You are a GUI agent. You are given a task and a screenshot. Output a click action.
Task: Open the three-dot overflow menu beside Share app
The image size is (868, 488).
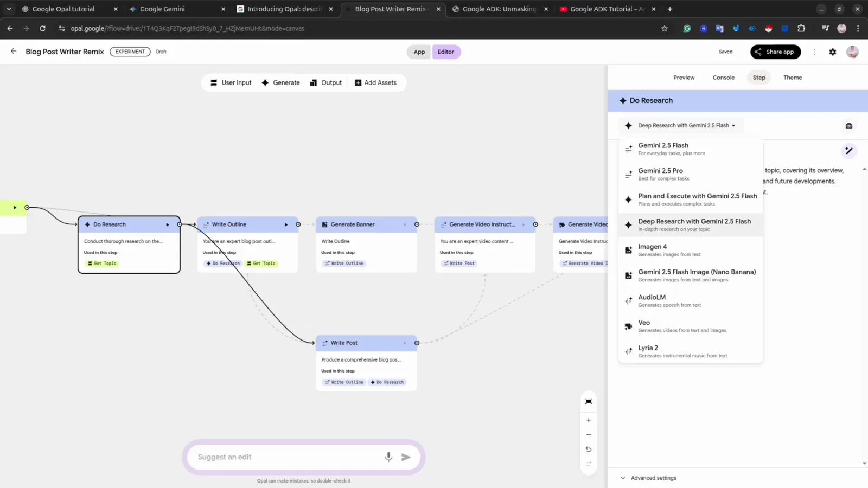[x=814, y=52]
